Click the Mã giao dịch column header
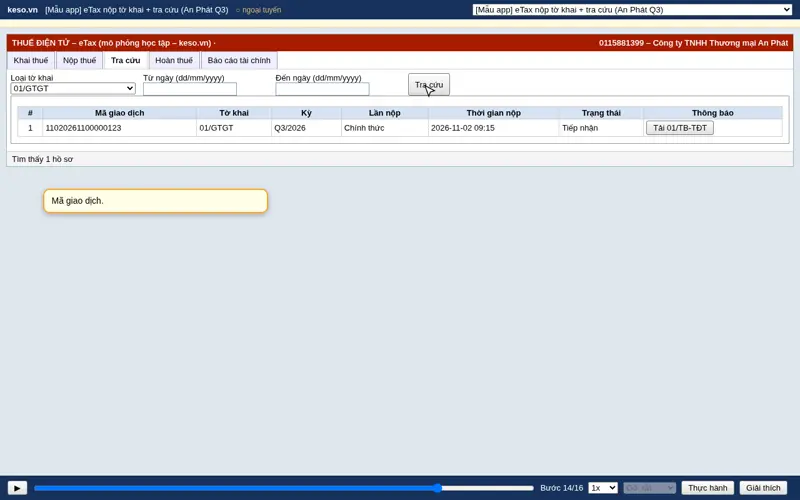This screenshot has height=500, width=800. pos(119,113)
